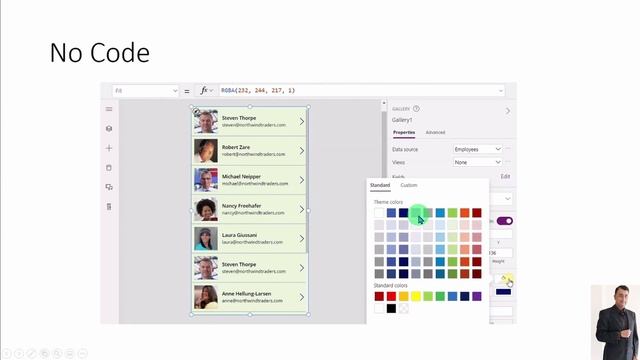This screenshot has width=640, height=360.
Task: Click the Edit link for Fields
Action: pyautogui.click(x=505, y=176)
